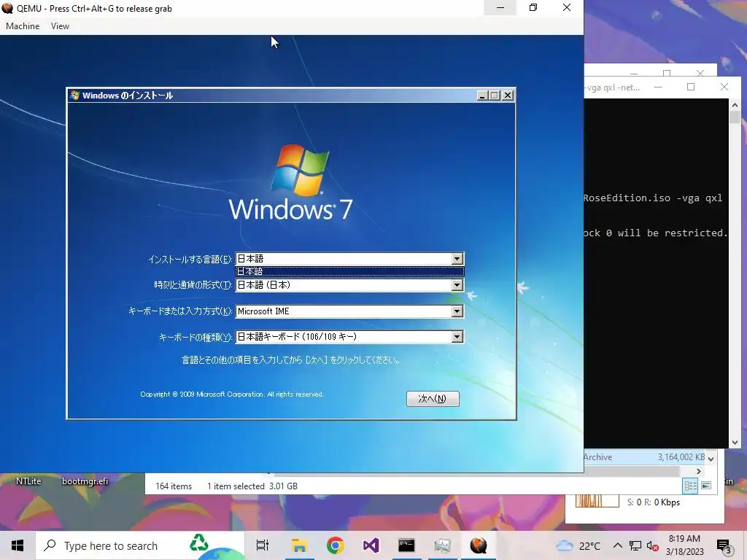Select the NTLite desktop icon
The height and width of the screenshot is (560, 747).
(28, 481)
